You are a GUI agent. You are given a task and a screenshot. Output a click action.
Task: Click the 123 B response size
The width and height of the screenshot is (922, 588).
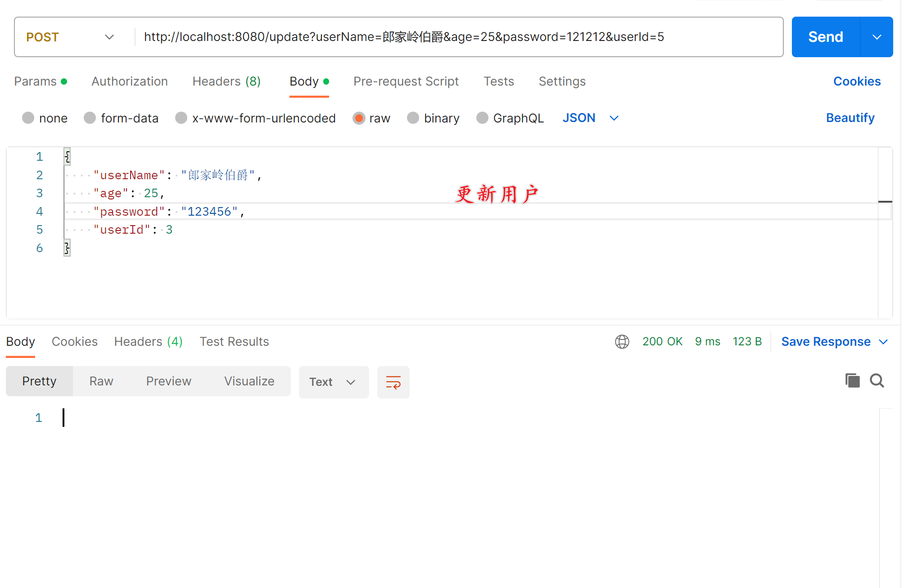point(747,342)
